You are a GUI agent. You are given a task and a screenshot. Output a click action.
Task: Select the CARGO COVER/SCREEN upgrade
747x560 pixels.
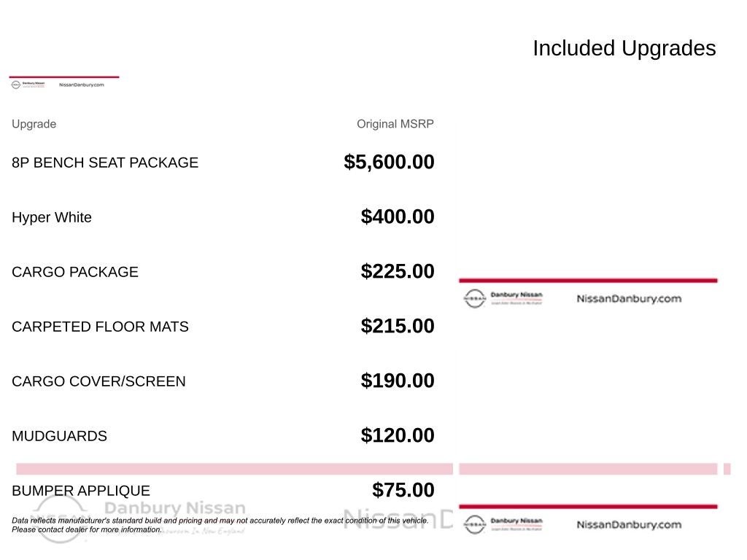[98, 381]
